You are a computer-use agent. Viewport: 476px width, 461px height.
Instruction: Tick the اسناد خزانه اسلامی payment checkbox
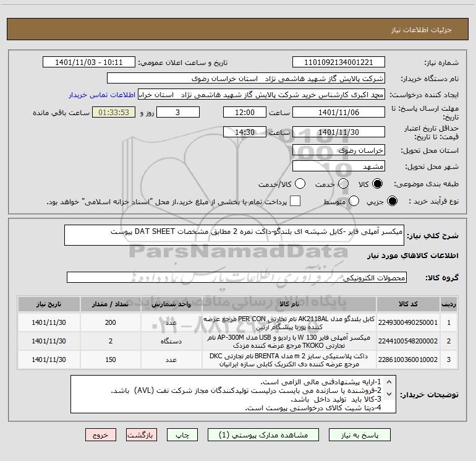(295, 201)
